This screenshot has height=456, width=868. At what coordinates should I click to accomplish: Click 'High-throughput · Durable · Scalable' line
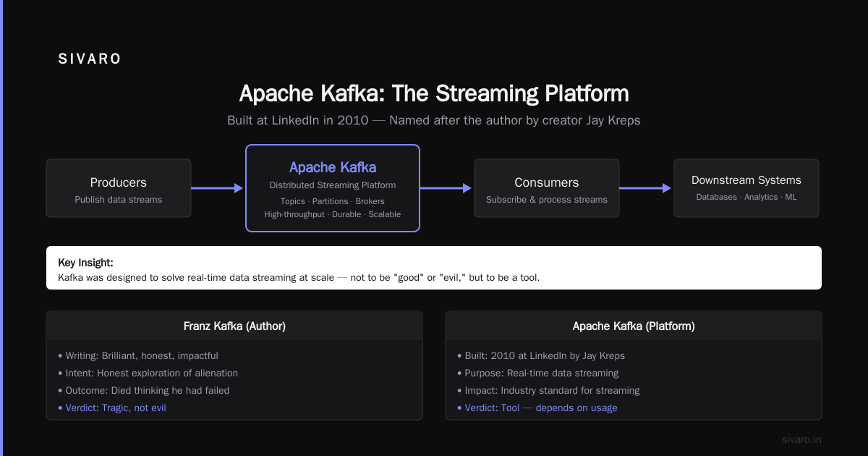click(333, 214)
